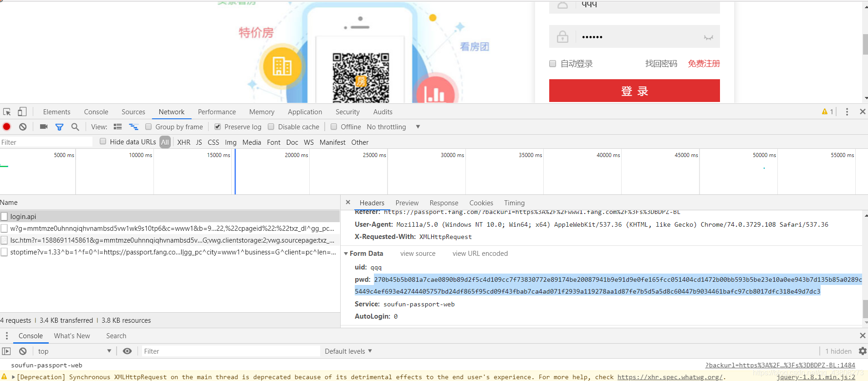Switch to What's New drawer tab
The image size is (868, 381).
[72, 336]
